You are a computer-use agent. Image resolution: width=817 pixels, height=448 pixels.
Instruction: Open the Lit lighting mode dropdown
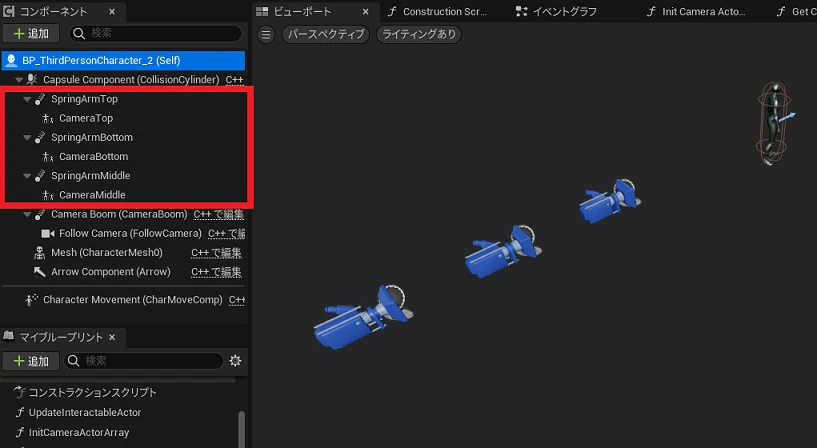coord(419,34)
